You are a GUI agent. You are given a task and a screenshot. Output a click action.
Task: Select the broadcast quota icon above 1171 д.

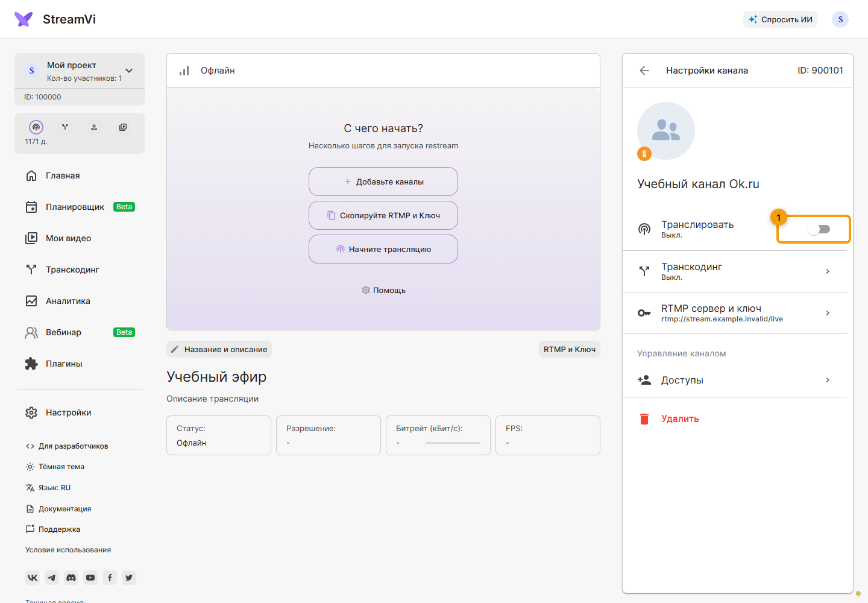pyautogui.click(x=36, y=127)
